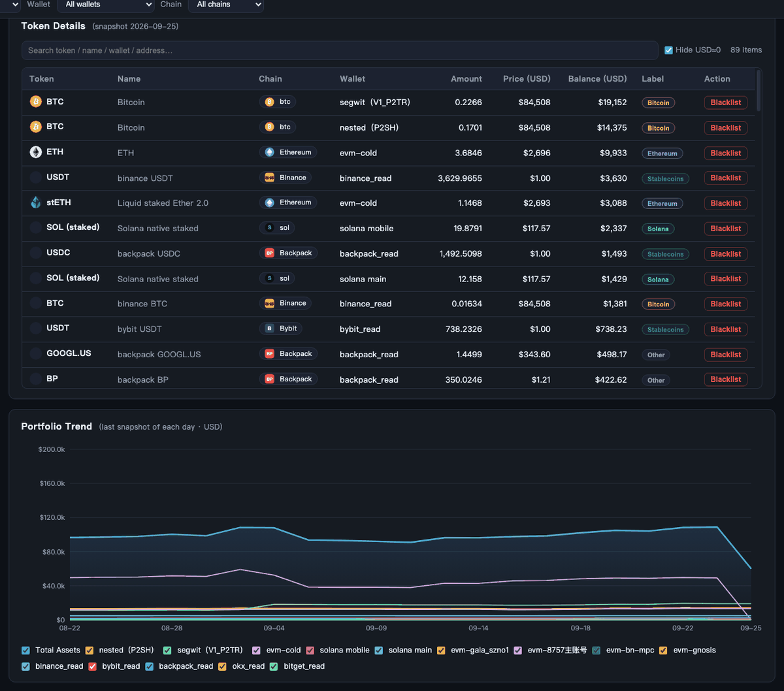Click the Bybit chain icon in the bybit USDT row
The image size is (784, 691).
coord(269,329)
